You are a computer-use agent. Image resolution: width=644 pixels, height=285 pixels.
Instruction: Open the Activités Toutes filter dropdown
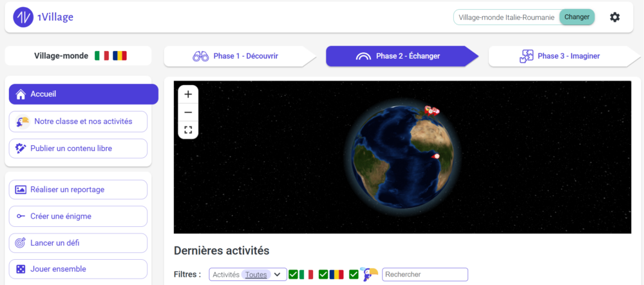click(248, 274)
